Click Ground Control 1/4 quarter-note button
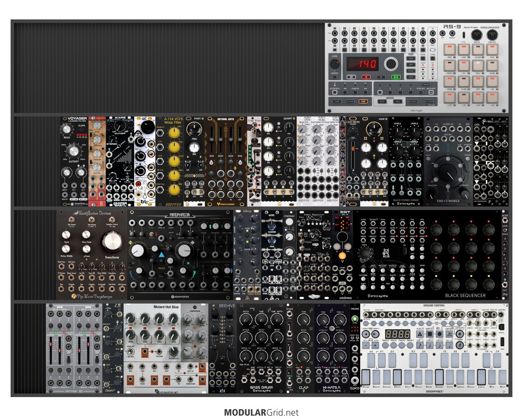Screen dimensions: 523x420 (449, 345)
